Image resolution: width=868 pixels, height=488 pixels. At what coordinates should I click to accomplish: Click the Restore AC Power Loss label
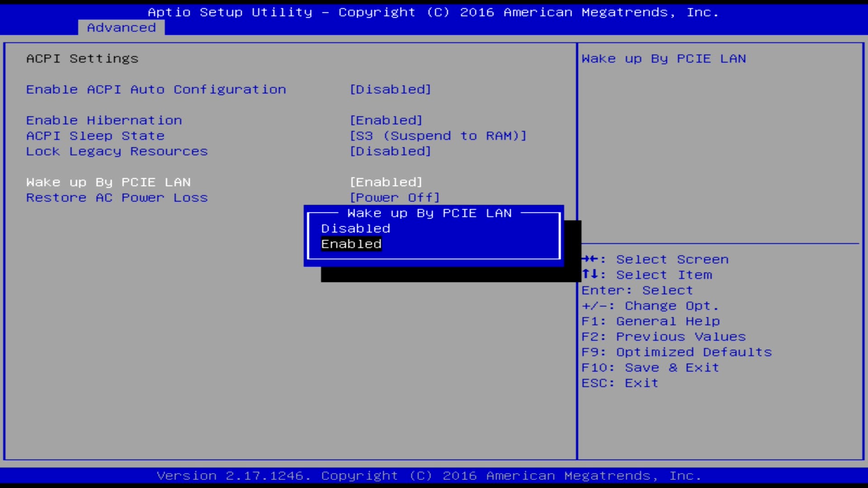(117, 197)
